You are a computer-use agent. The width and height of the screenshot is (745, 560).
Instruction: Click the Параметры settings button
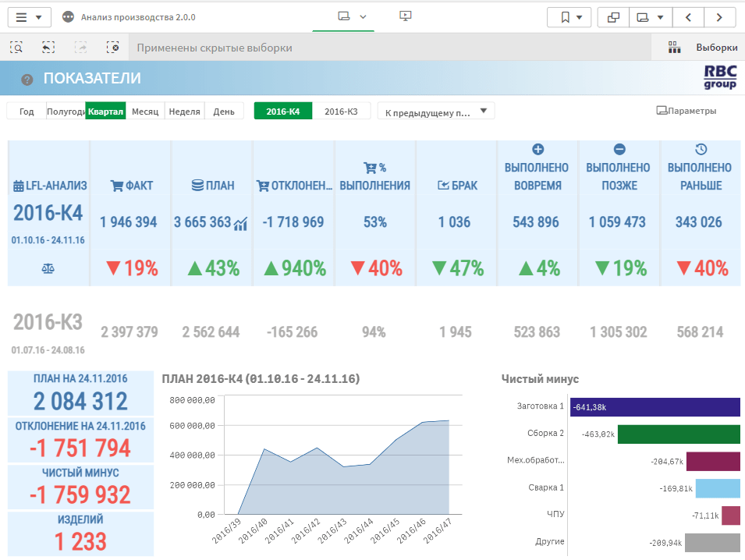point(686,111)
